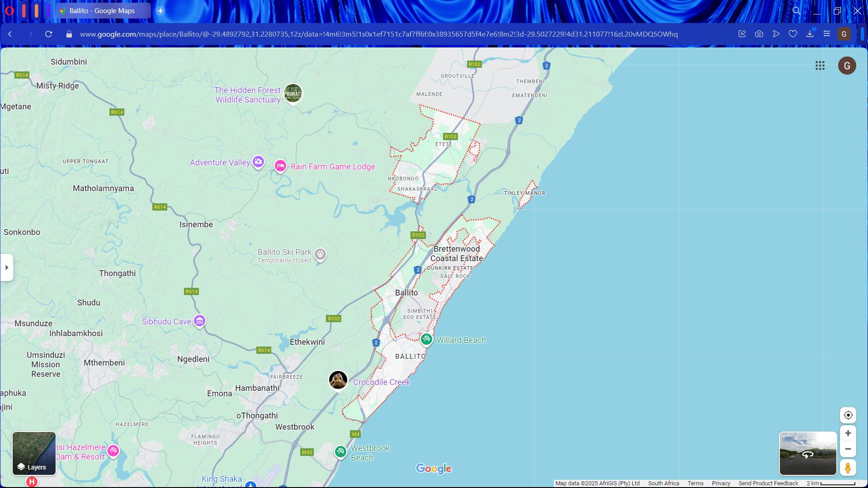868x488 pixels.
Task: Zoom in on the map
Action: tap(848, 433)
